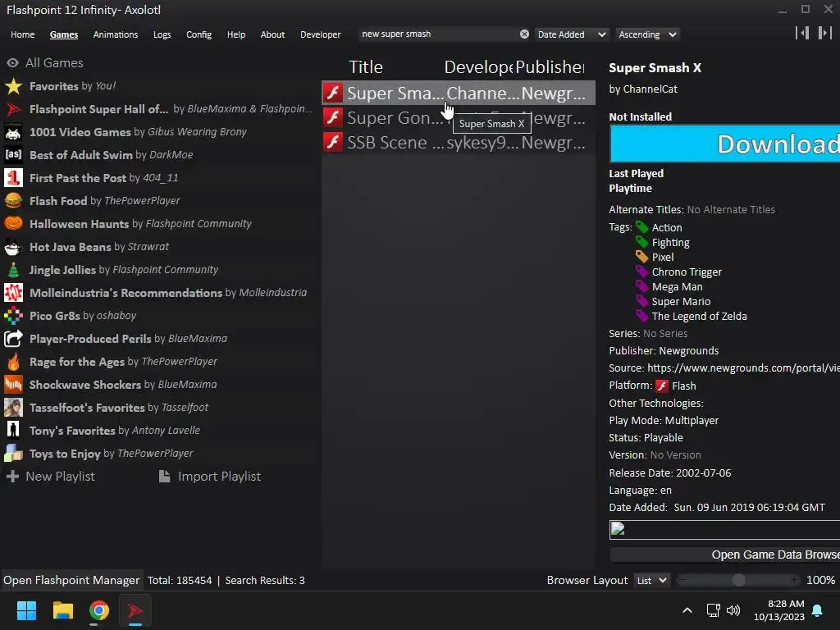Click the Flashpoint taskbar icon

click(x=135, y=610)
